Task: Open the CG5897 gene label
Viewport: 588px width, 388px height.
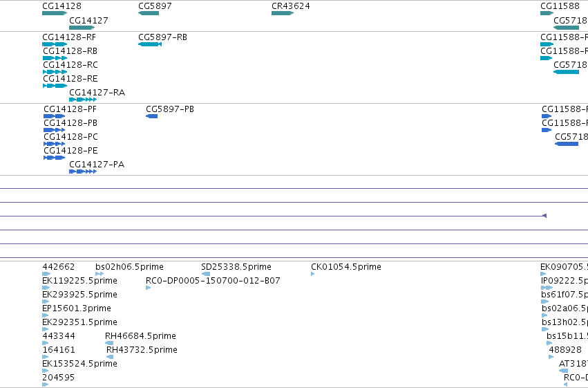Action: tap(155, 6)
